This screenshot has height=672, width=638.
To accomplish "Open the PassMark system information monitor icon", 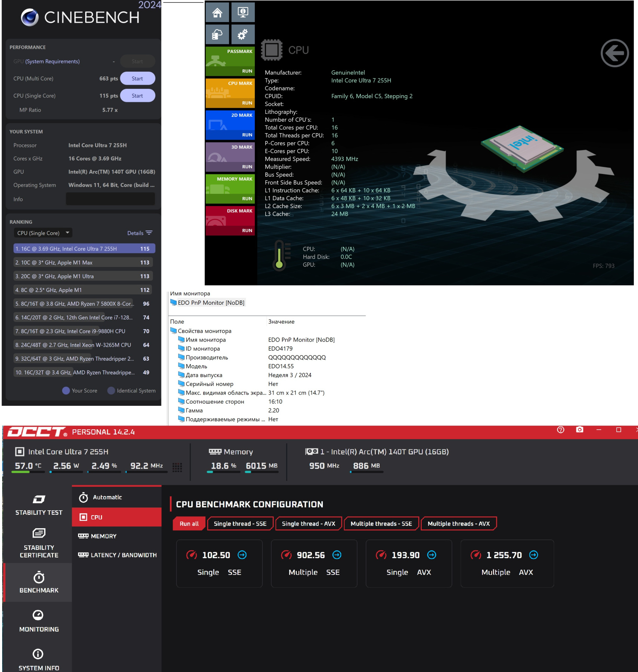I will pos(243,13).
